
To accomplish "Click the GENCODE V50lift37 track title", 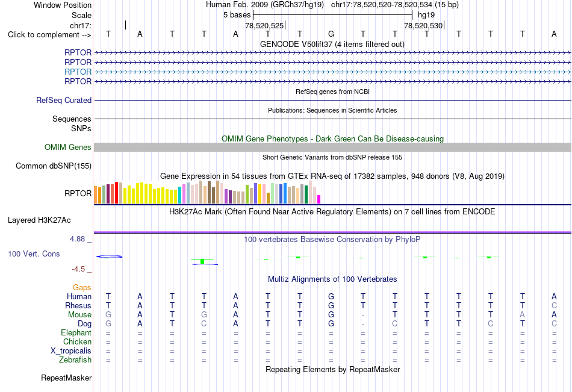I will pos(332,44).
